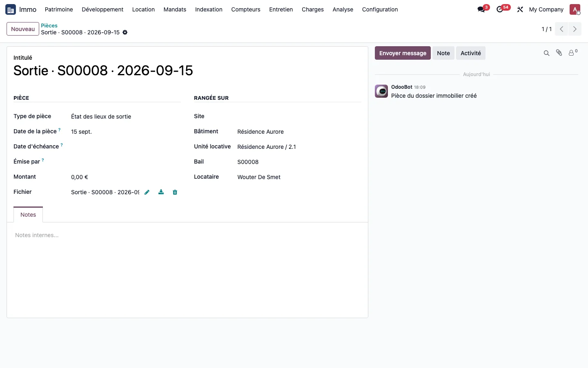Open the debug tools icon

pos(520,9)
